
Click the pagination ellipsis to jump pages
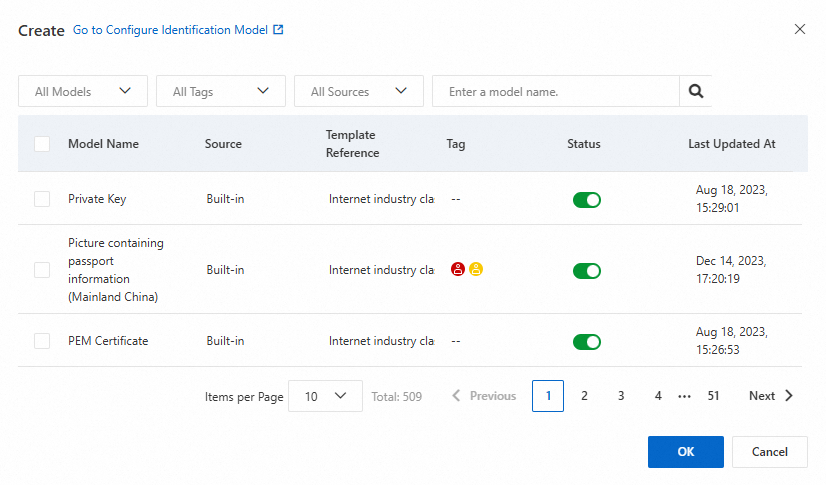[x=685, y=396]
